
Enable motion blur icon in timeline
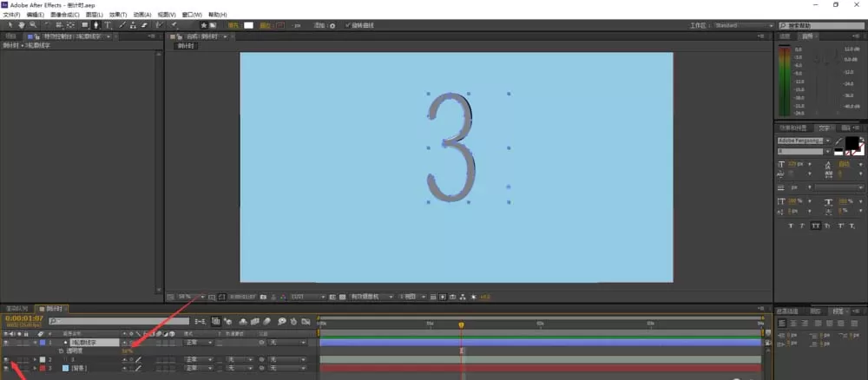coord(266,321)
